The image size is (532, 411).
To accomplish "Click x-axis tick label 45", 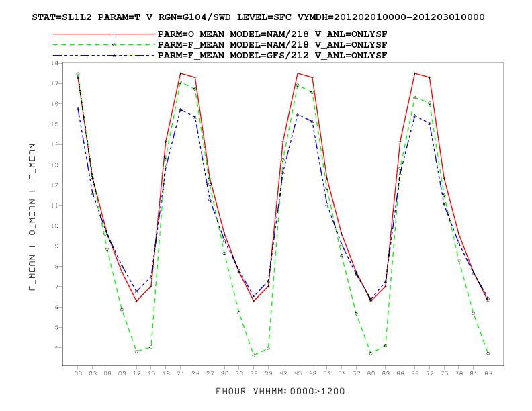I will tap(298, 373).
